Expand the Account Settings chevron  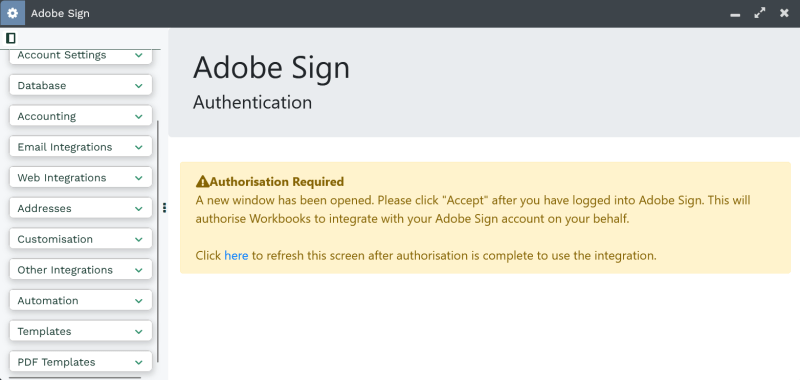click(139, 55)
